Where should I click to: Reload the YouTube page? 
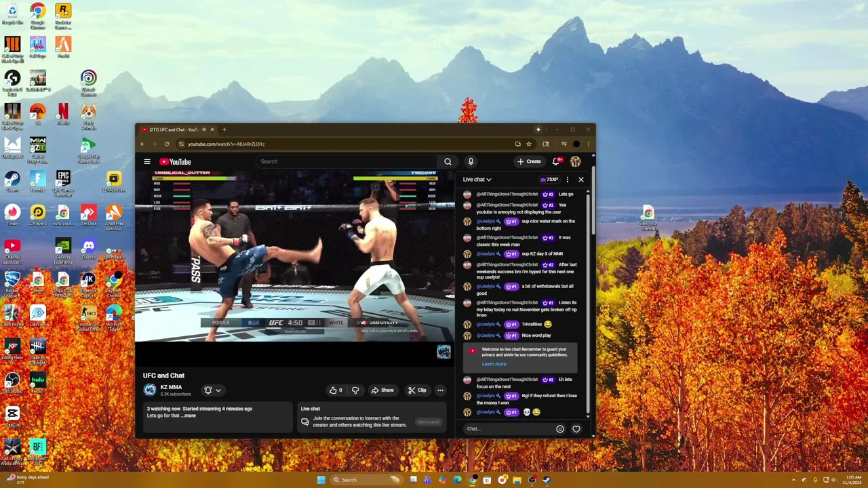pyautogui.click(x=167, y=144)
